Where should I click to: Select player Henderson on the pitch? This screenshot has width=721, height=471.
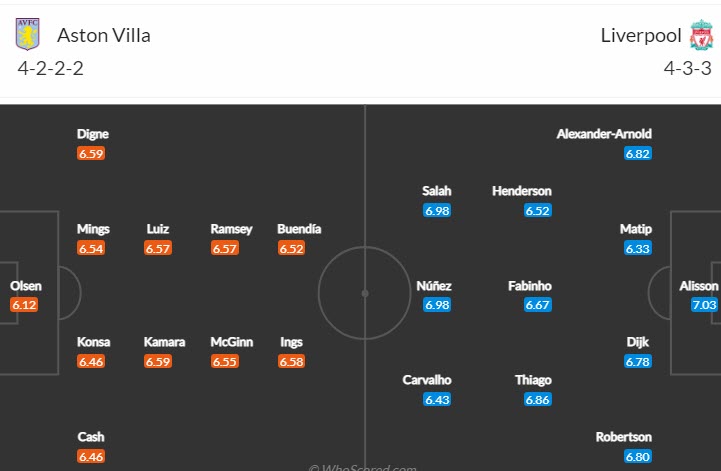point(521,191)
